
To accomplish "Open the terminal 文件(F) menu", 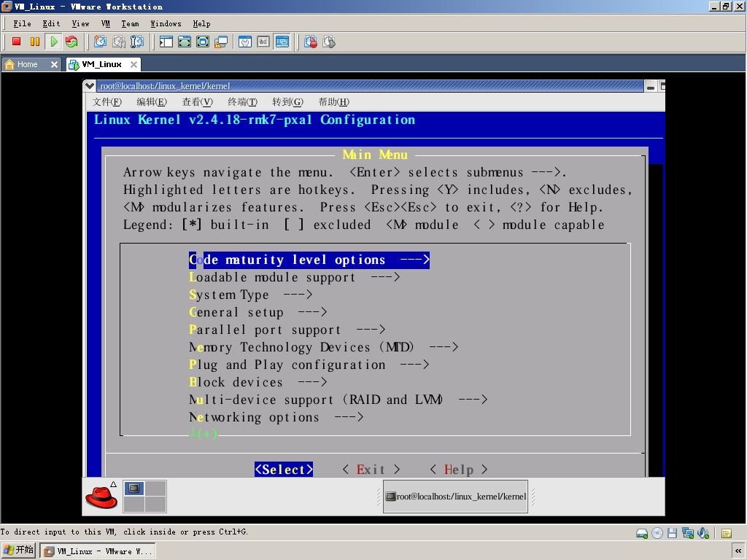I will coord(107,102).
